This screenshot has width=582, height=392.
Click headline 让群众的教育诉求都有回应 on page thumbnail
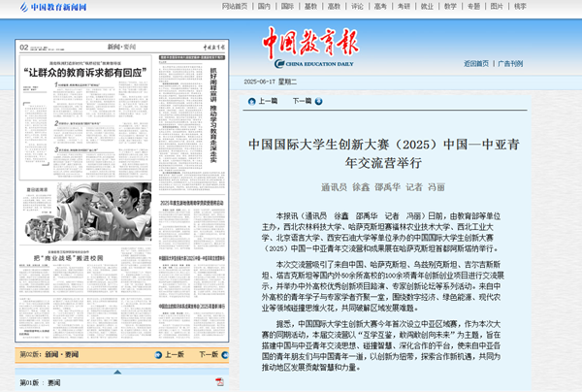(85, 73)
